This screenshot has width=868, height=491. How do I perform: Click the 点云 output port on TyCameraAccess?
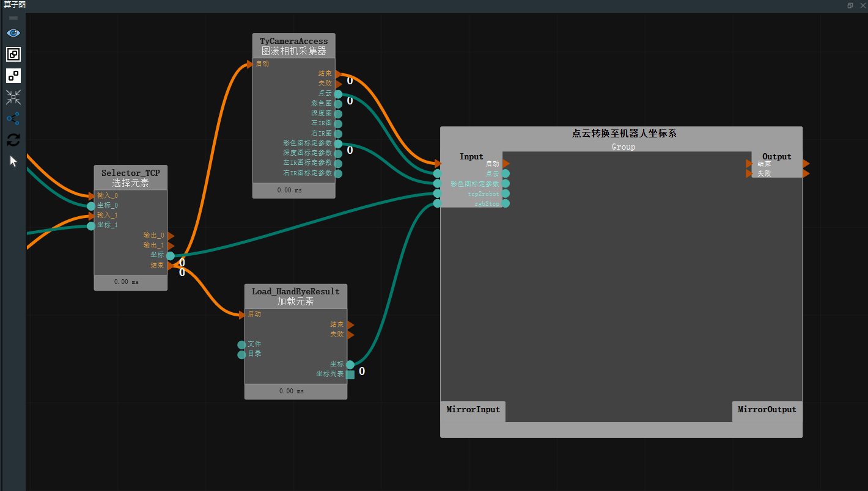[x=338, y=93]
